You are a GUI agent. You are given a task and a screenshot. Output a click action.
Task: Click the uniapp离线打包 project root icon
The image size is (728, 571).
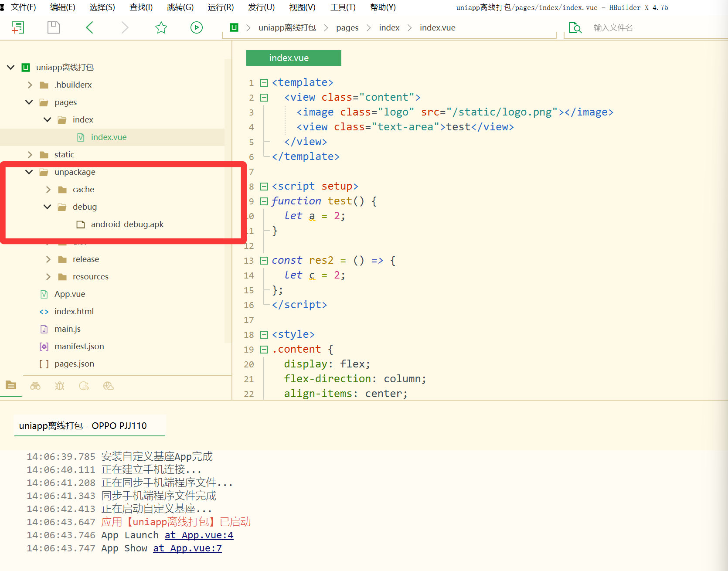[26, 67]
